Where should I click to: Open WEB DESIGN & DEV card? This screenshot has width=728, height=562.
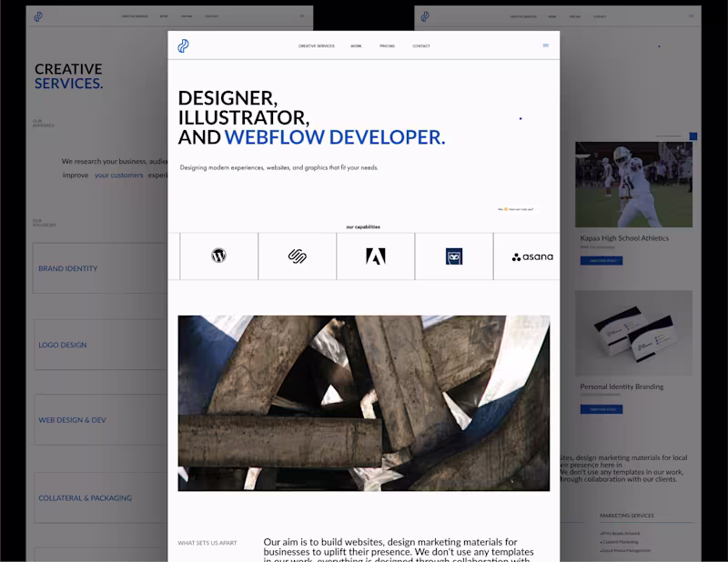coord(101,419)
